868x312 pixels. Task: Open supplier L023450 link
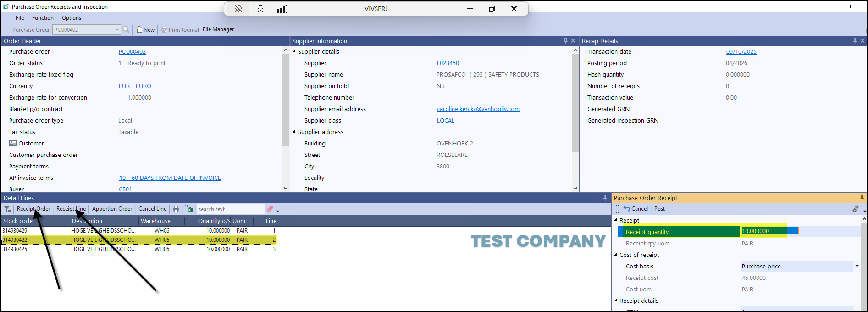(x=448, y=63)
